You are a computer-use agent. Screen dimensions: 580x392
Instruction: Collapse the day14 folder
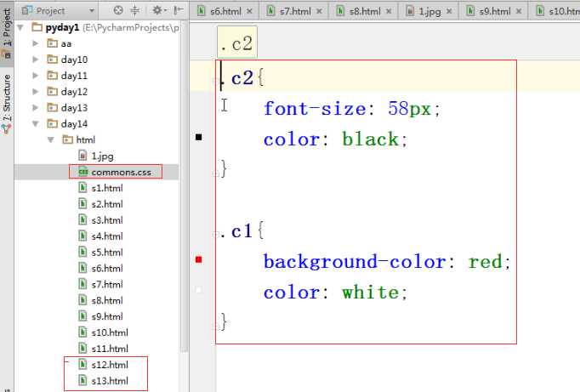(x=36, y=124)
